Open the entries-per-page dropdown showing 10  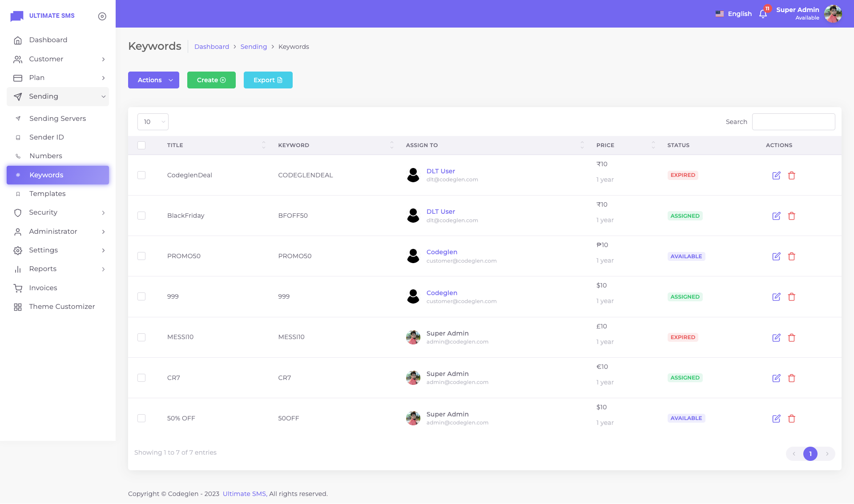point(153,122)
